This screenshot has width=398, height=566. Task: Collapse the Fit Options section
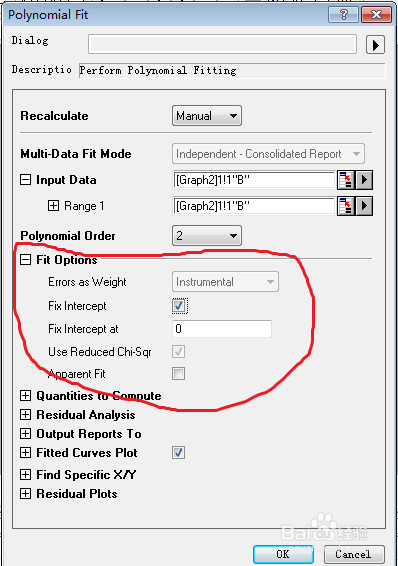tap(25, 260)
